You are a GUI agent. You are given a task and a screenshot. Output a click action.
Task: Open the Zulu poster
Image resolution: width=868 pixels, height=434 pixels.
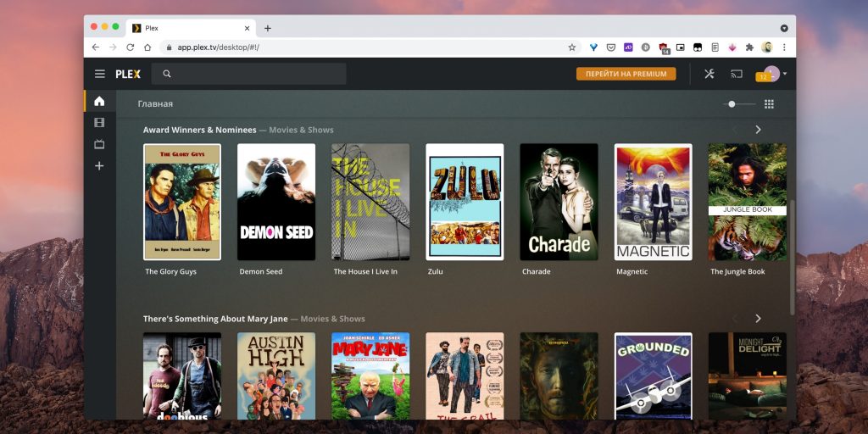(x=465, y=202)
